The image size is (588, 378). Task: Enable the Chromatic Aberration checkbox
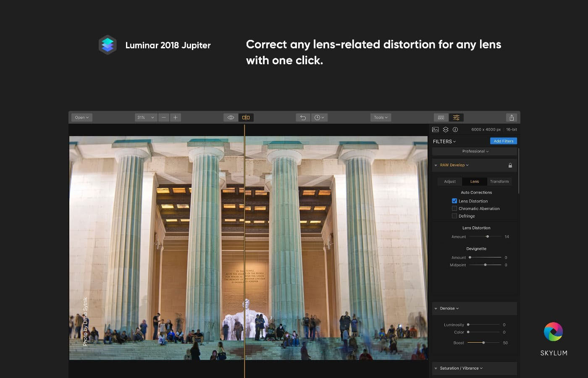tap(454, 209)
